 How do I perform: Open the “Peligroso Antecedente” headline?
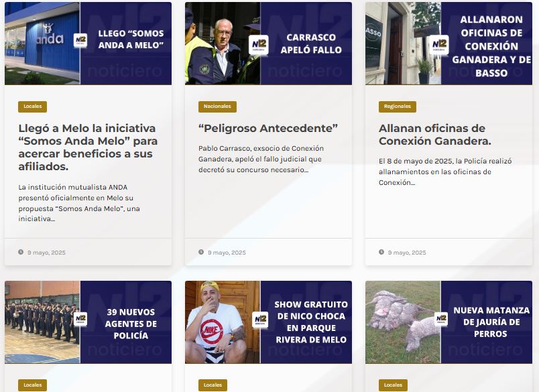point(268,128)
